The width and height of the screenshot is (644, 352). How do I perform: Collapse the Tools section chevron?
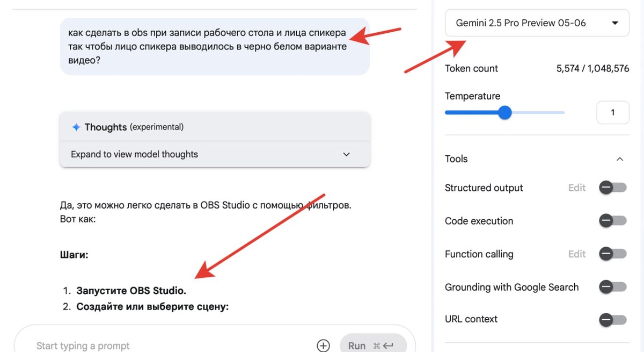click(620, 159)
